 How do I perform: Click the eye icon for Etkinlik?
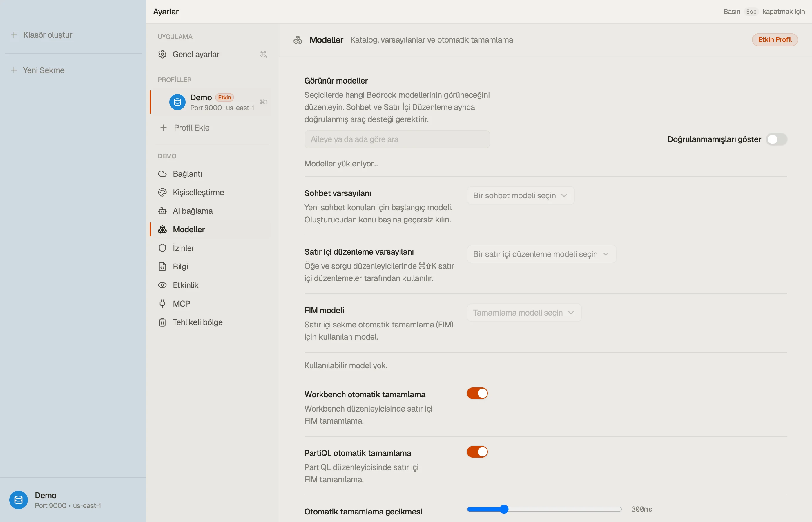(162, 285)
